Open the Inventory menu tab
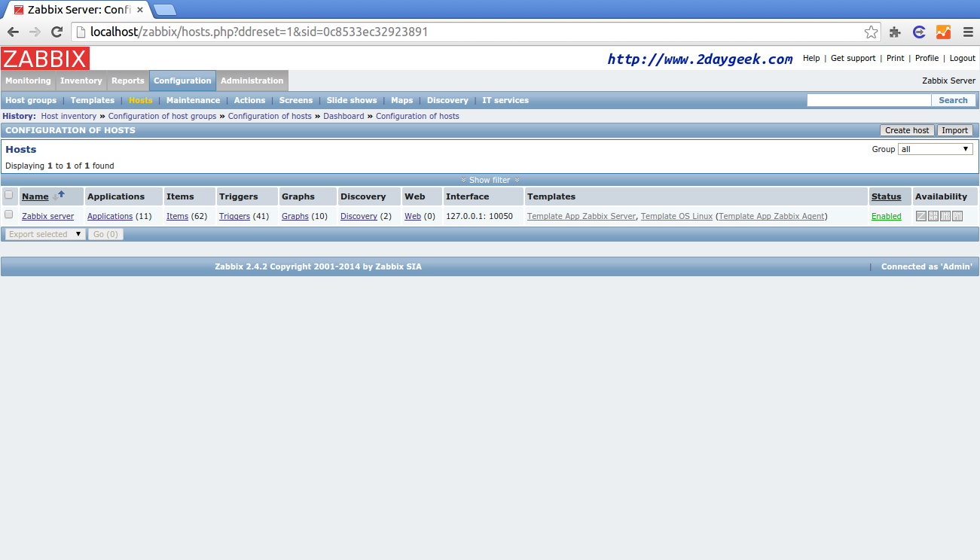 81,81
